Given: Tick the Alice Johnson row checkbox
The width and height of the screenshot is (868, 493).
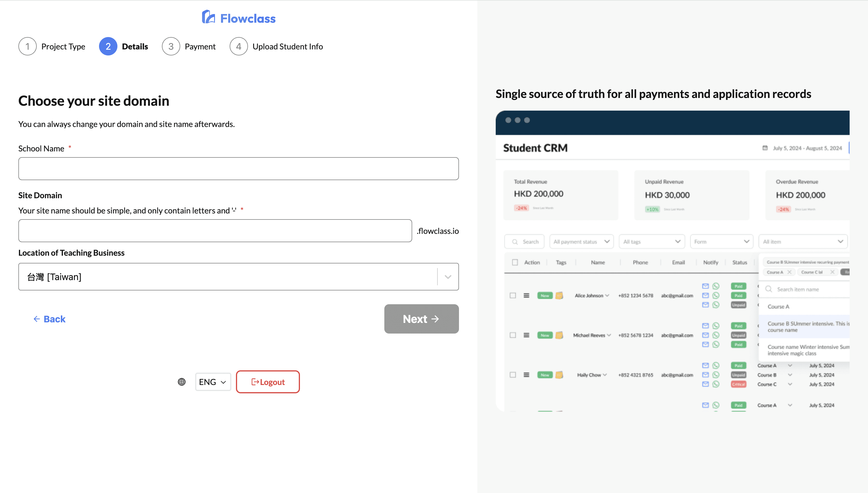Looking at the screenshot, I should click(x=513, y=295).
